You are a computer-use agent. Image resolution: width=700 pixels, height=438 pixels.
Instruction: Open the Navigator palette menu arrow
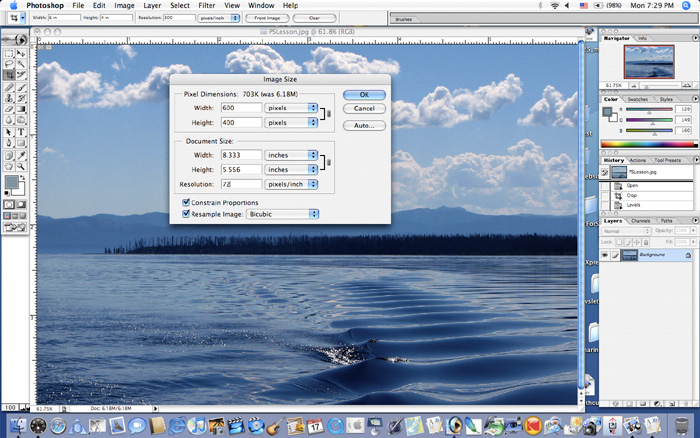696,38
